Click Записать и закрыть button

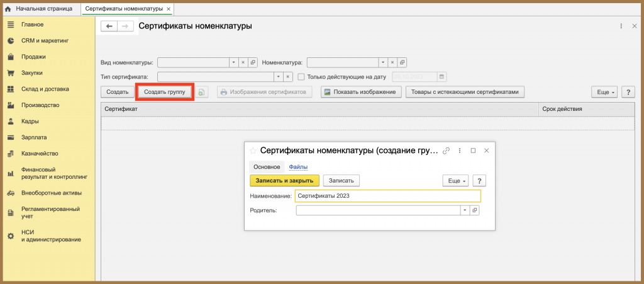(285, 181)
